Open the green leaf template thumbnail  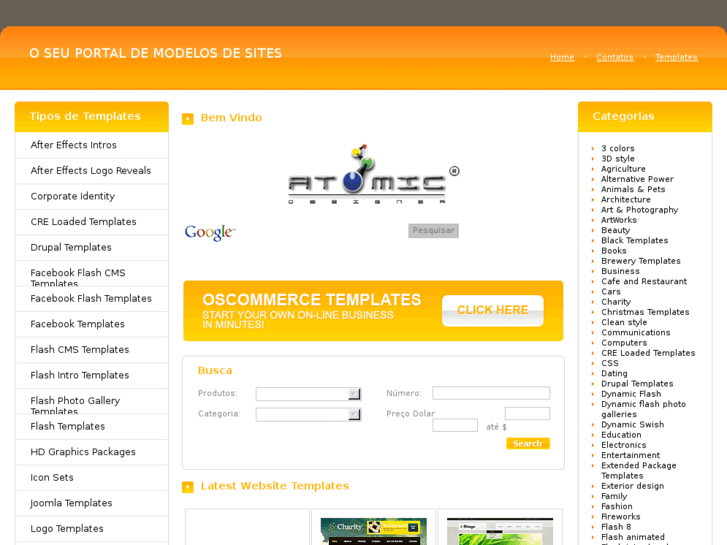pyautogui.click(x=500, y=531)
